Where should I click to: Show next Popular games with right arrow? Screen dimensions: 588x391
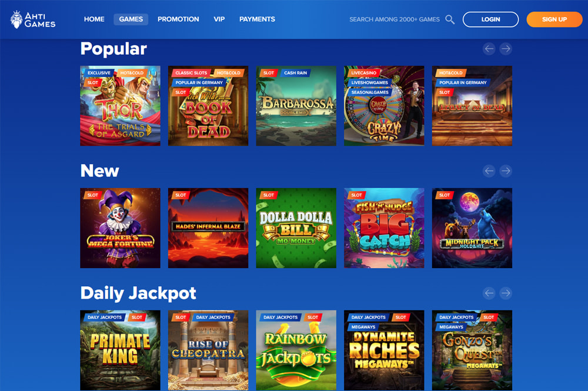pos(506,49)
